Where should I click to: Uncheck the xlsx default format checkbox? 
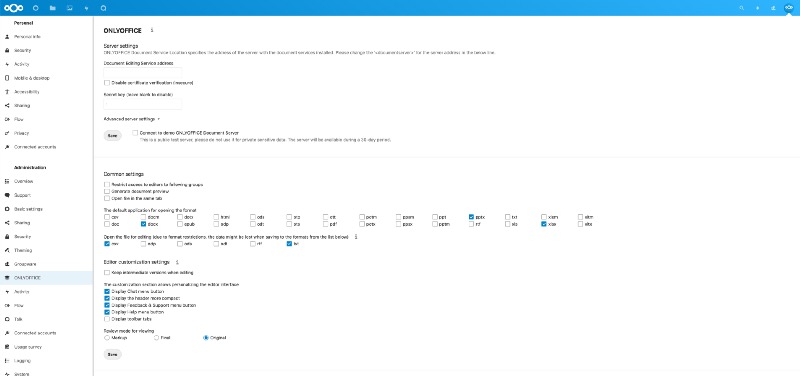pyautogui.click(x=544, y=224)
